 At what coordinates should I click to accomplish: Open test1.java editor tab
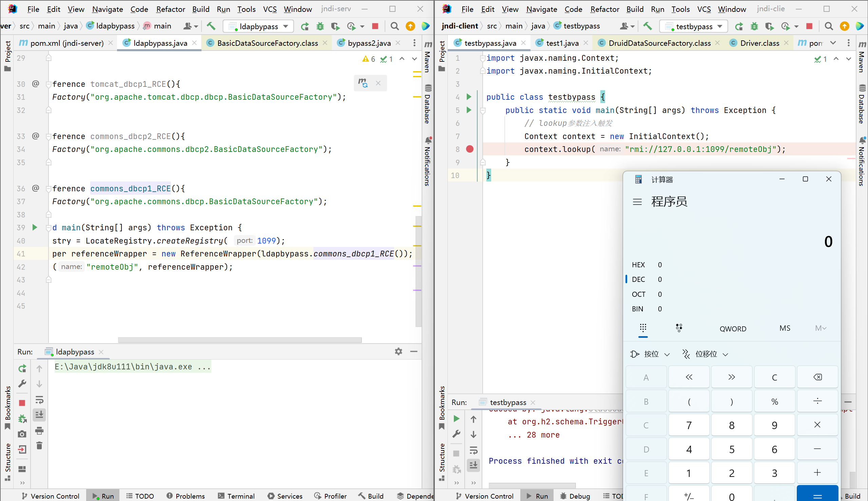pyautogui.click(x=562, y=43)
